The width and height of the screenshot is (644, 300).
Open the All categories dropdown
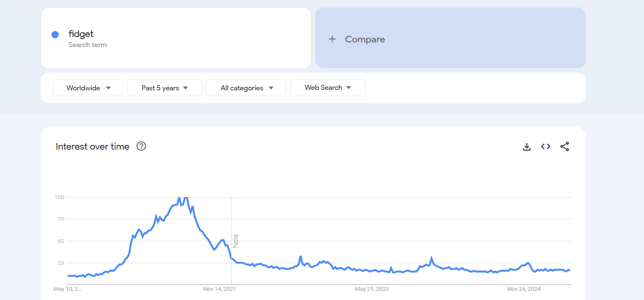[x=246, y=88]
